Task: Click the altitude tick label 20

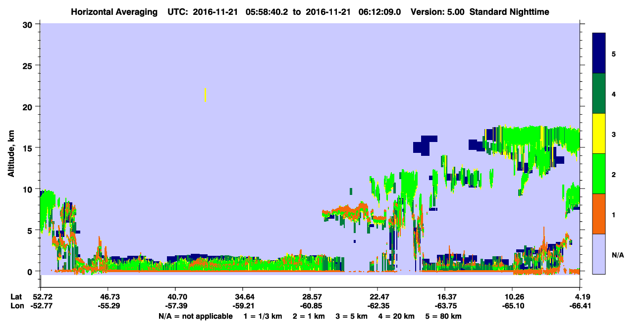Action: coord(27,106)
